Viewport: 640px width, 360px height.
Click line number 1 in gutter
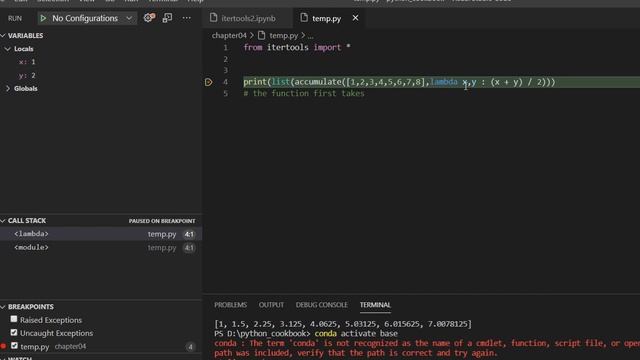click(225, 48)
